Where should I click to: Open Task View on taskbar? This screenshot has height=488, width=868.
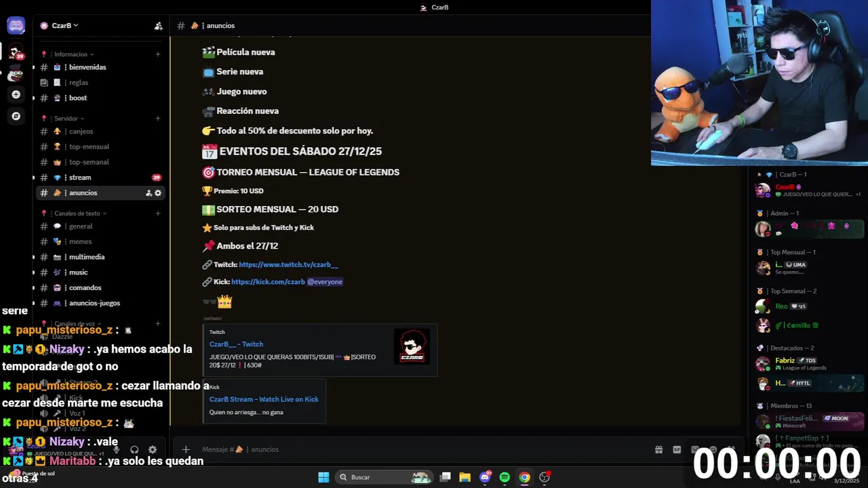pos(446,477)
